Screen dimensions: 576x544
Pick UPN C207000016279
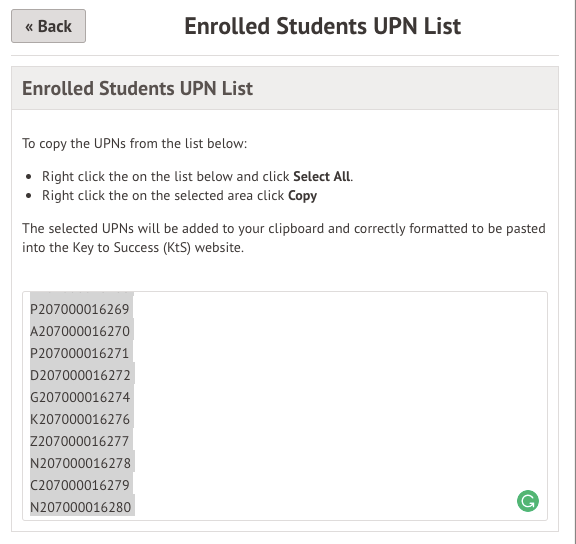pos(80,485)
